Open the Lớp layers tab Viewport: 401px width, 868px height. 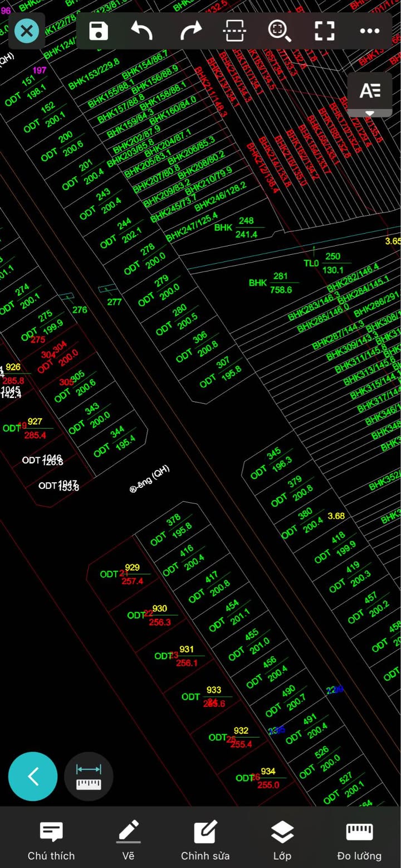pos(282,841)
